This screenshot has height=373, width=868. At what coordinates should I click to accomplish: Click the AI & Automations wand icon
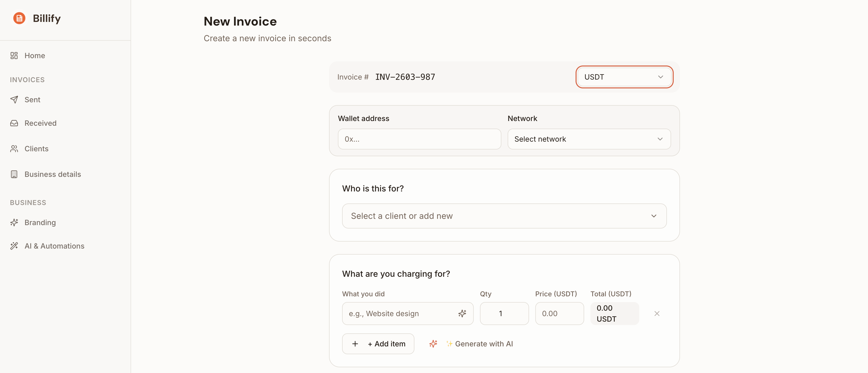(14, 246)
